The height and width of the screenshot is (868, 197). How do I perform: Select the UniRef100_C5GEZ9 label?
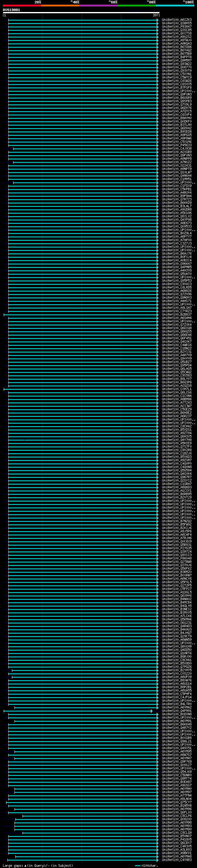(177, 410)
